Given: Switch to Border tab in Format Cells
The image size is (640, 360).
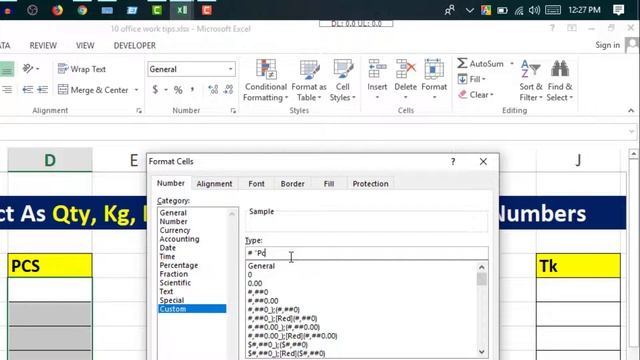Looking at the screenshot, I should pos(293,184).
